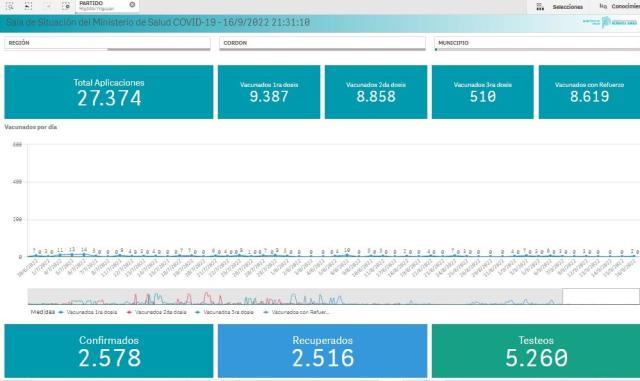
Task: Open the Conocimientos panel label
Action: pos(626,7)
